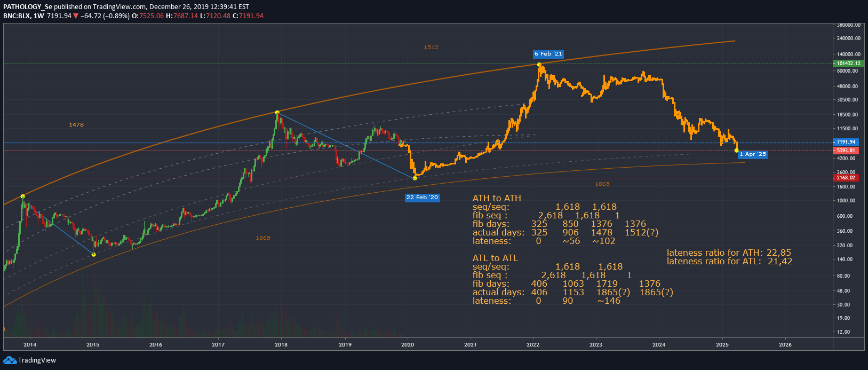868x370 pixels.
Task: Click the 'lateness ratio for ATL: 21,42' text
Action: tap(729, 261)
